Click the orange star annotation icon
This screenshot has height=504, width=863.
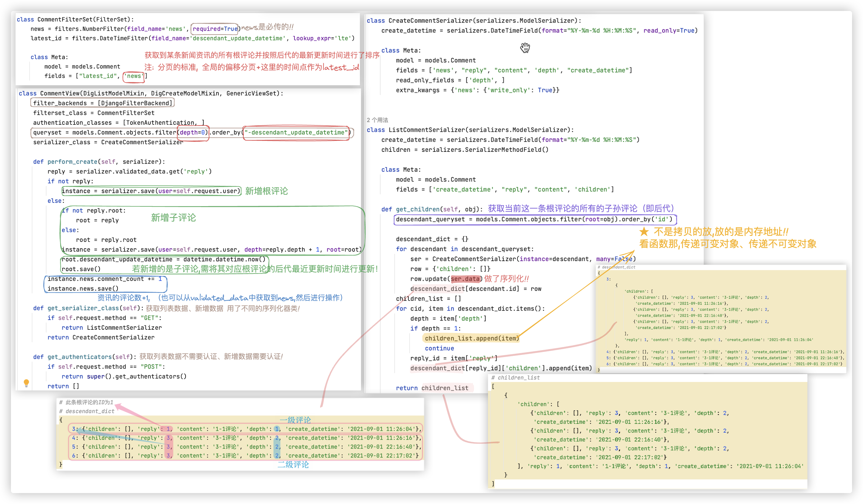(x=644, y=232)
